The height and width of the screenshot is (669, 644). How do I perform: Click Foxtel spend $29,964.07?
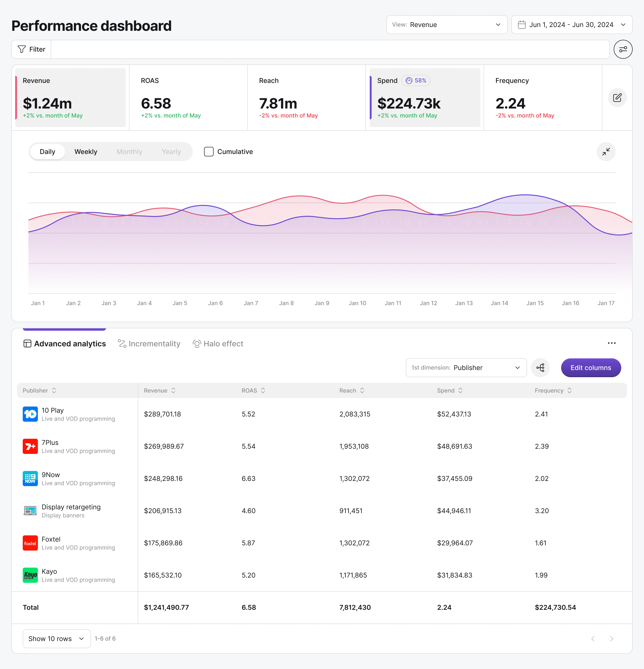tap(455, 543)
